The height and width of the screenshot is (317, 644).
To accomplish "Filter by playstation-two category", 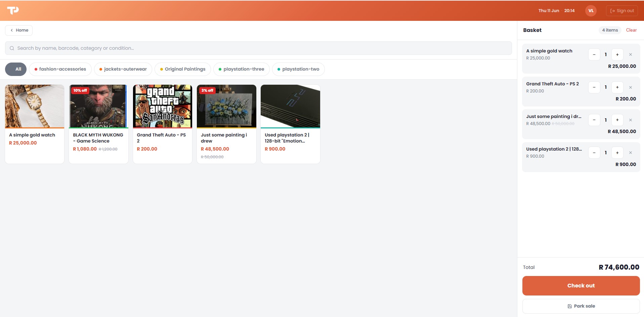I will pyautogui.click(x=298, y=69).
